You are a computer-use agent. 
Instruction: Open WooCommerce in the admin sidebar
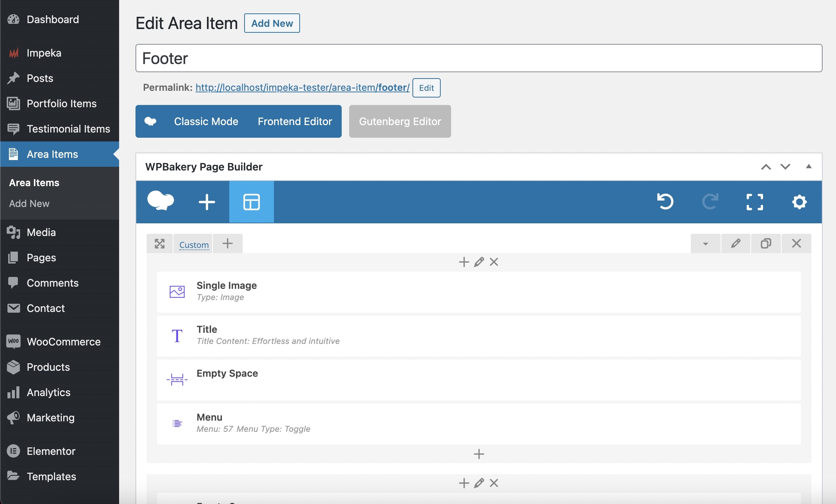(x=64, y=342)
